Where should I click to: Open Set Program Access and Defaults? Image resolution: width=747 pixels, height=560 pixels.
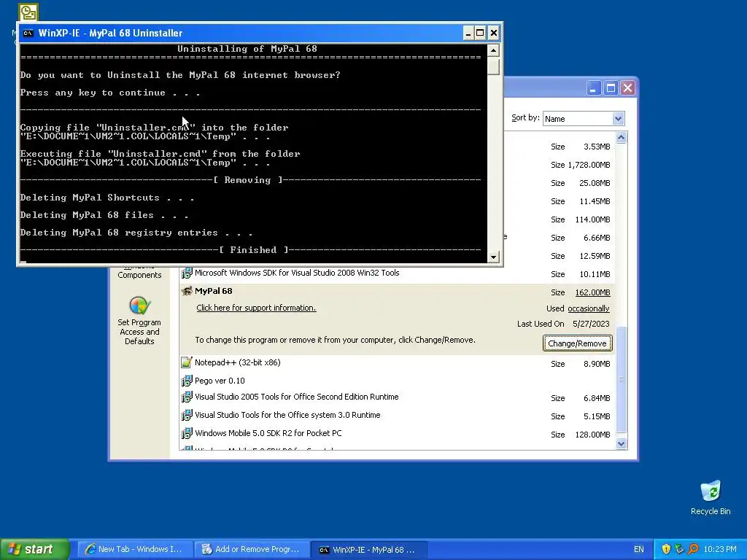click(139, 321)
